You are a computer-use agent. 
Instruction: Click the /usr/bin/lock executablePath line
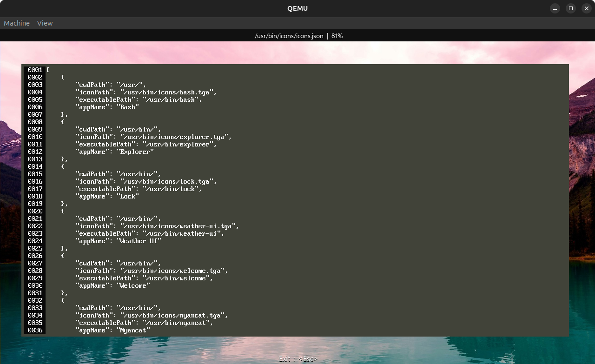(139, 189)
